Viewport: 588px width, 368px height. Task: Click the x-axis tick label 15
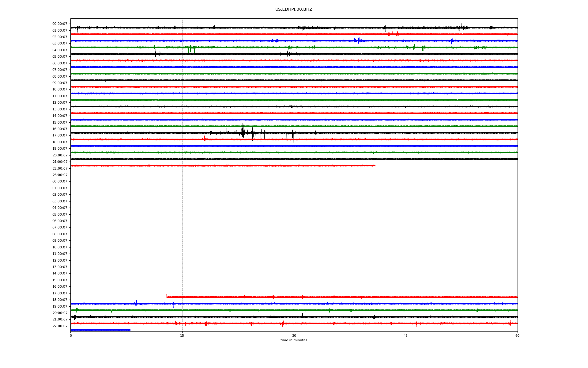coord(182,335)
